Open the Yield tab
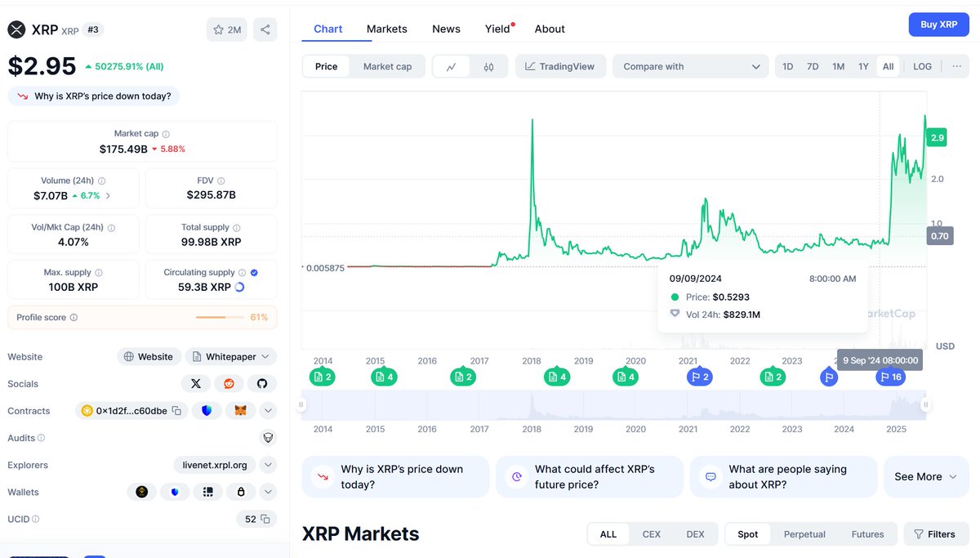 pyautogui.click(x=497, y=29)
